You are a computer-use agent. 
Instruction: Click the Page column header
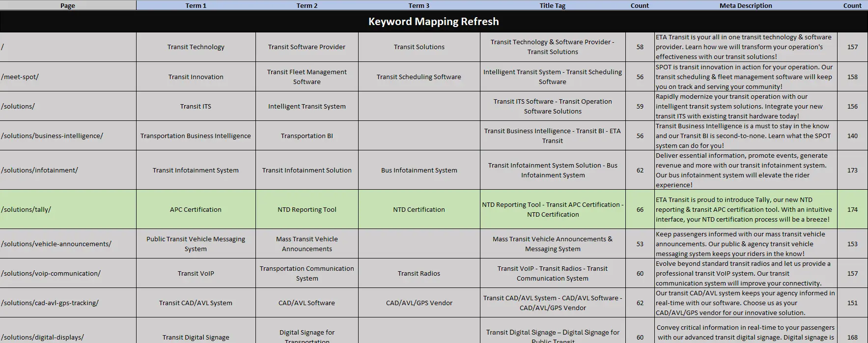[x=68, y=5]
